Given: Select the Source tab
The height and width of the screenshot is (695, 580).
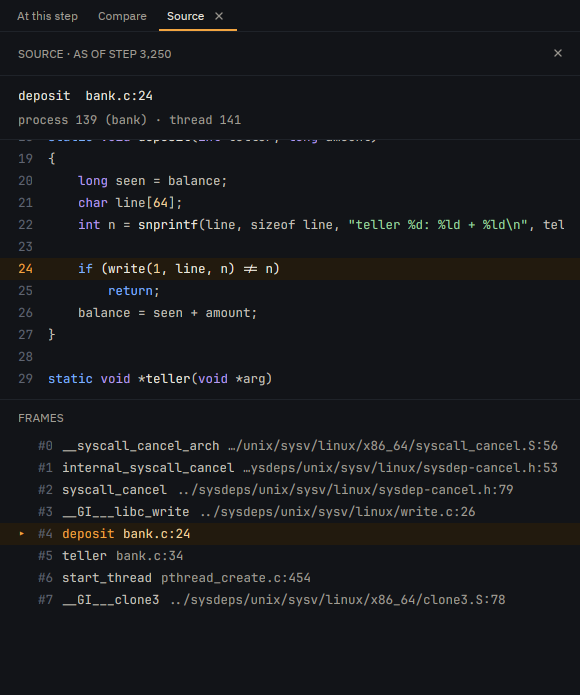Looking at the screenshot, I should click(x=185, y=16).
